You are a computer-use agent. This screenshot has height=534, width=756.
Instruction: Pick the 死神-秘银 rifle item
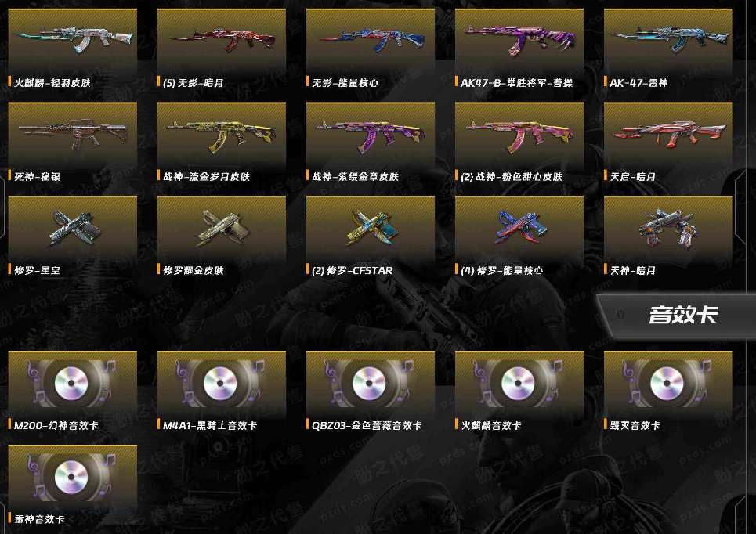tap(73, 135)
